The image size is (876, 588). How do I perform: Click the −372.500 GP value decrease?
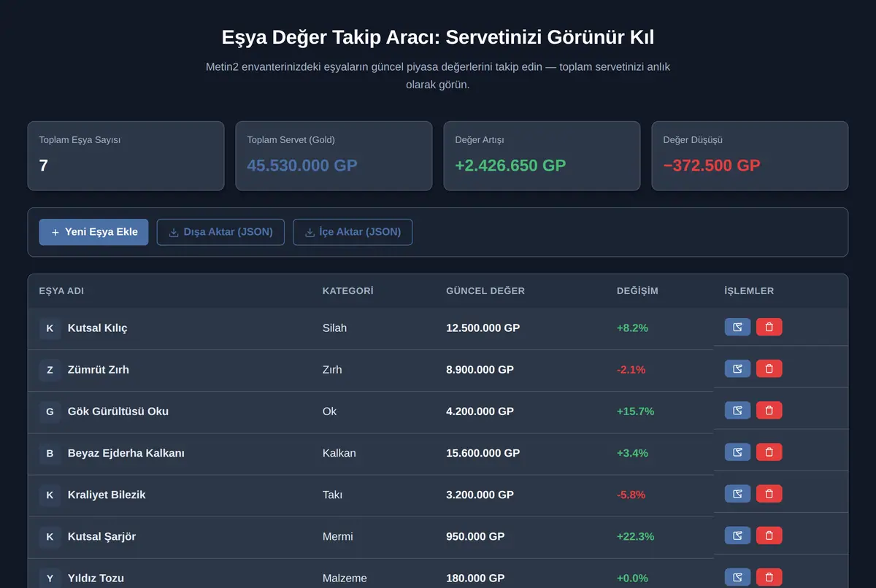[x=712, y=166]
